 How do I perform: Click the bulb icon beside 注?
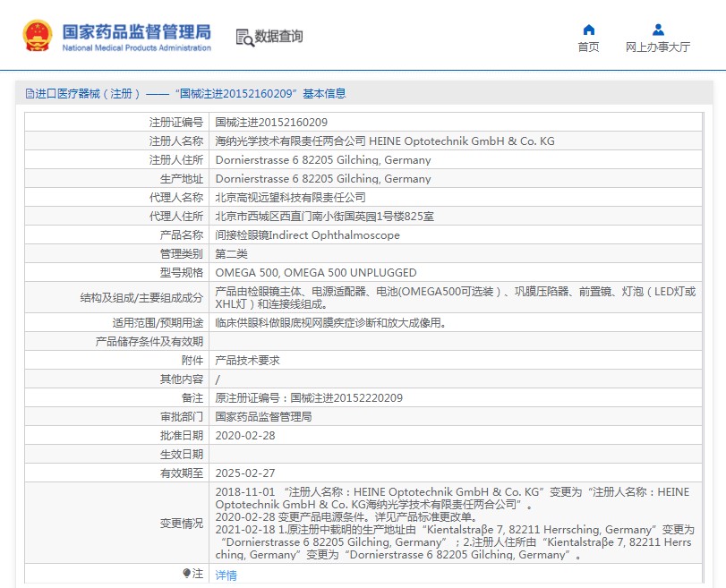point(186,574)
